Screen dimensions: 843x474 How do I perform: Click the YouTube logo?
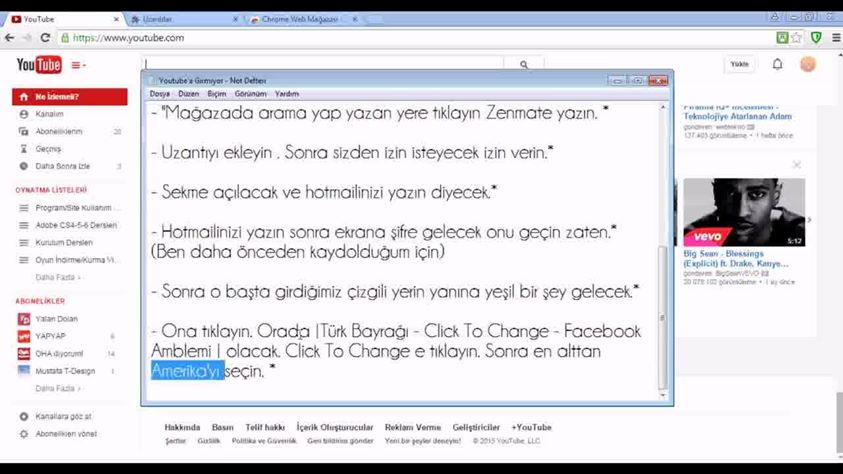click(x=39, y=65)
